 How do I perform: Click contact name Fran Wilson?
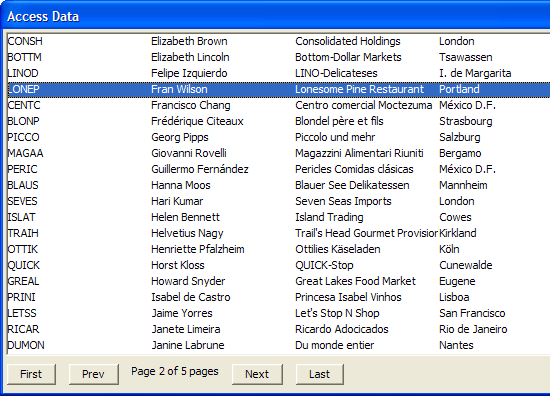click(179, 89)
